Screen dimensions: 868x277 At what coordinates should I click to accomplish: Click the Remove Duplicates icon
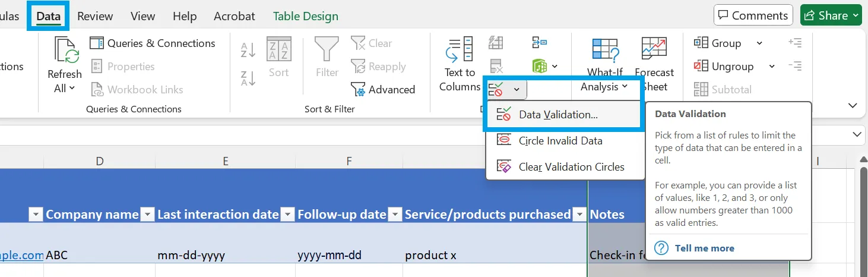click(x=495, y=66)
